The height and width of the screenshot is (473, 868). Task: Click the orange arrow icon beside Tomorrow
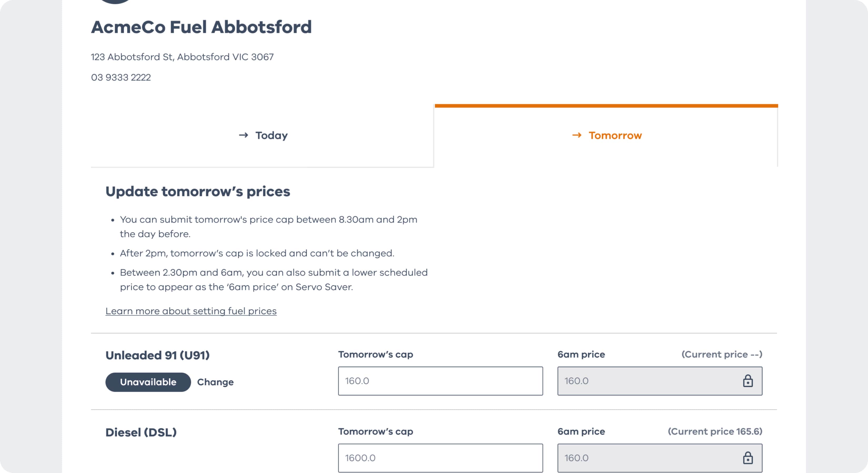pyautogui.click(x=577, y=135)
